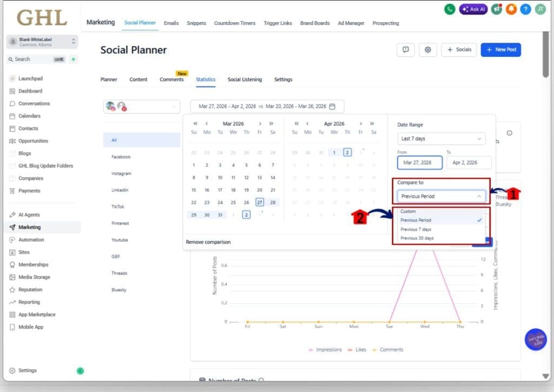Open the social accounts selector dropdown
The image size is (554, 392).
click(141, 107)
